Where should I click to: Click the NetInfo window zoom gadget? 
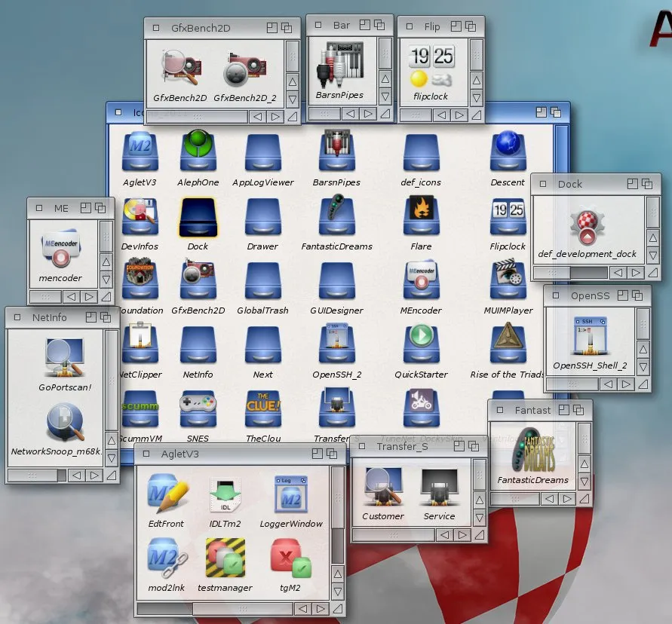coord(91,317)
